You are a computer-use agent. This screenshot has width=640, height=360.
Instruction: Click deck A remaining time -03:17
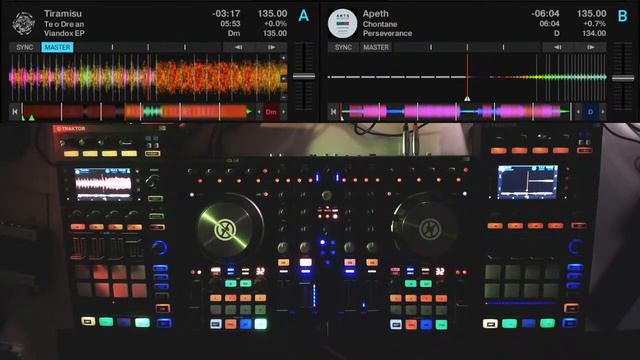click(x=226, y=13)
